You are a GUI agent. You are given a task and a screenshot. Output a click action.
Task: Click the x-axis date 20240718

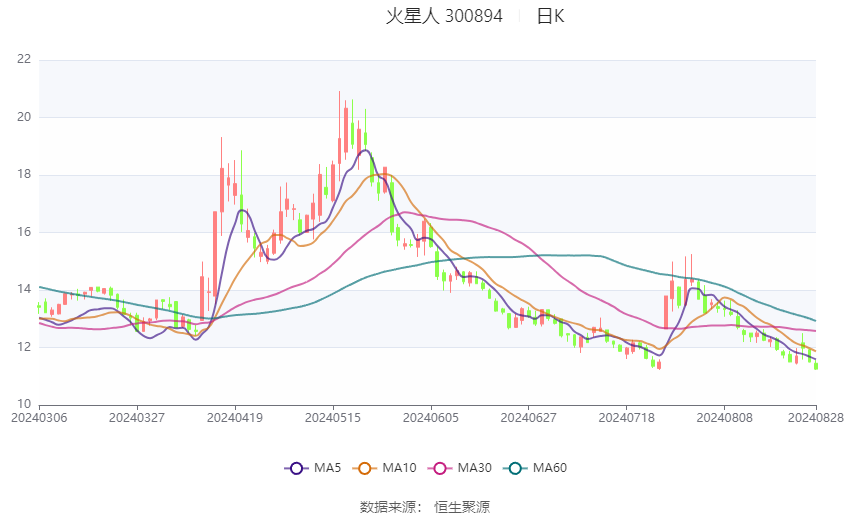[x=627, y=418]
